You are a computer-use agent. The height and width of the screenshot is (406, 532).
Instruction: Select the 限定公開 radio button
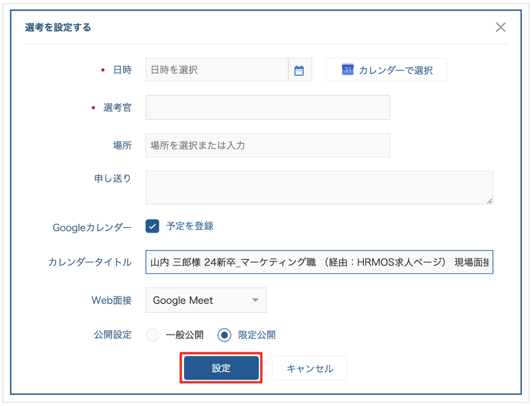[x=224, y=335]
